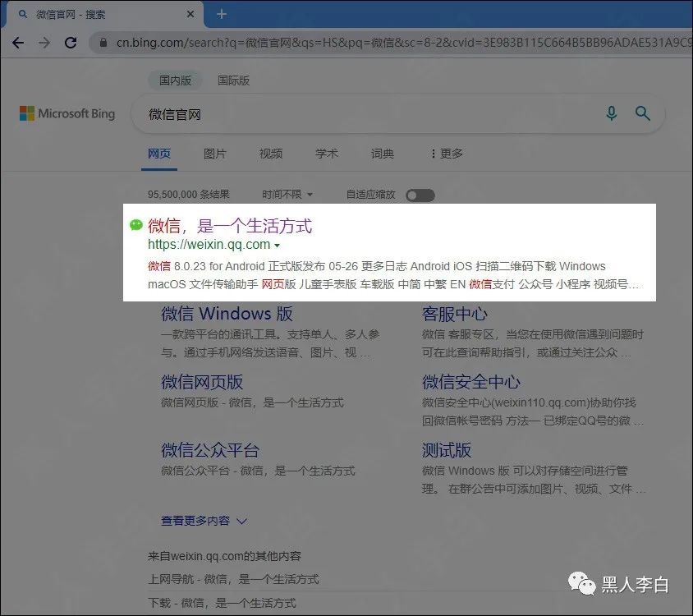Click the browser back arrow
The width and height of the screenshot is (693, 616).
click(x=18, y=43)
